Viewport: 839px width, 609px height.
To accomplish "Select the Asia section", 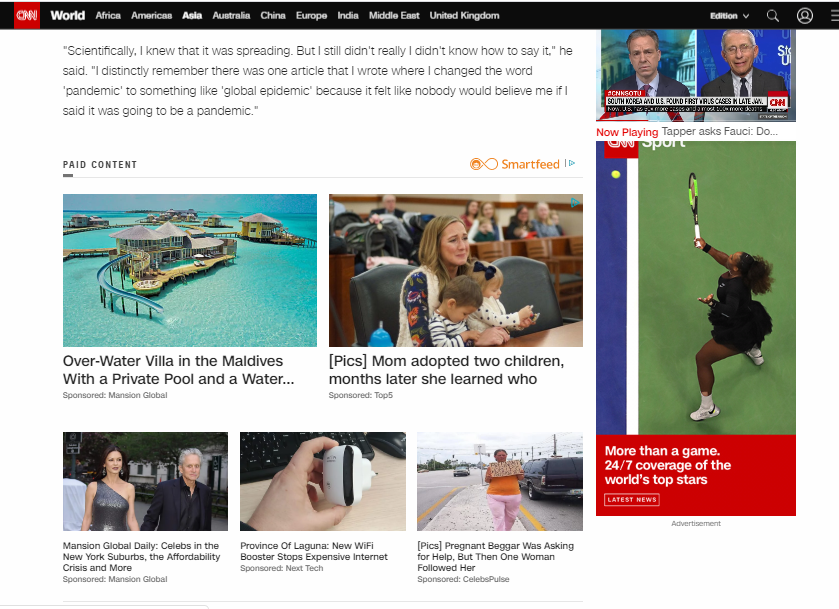I will [x=192, y=16].
